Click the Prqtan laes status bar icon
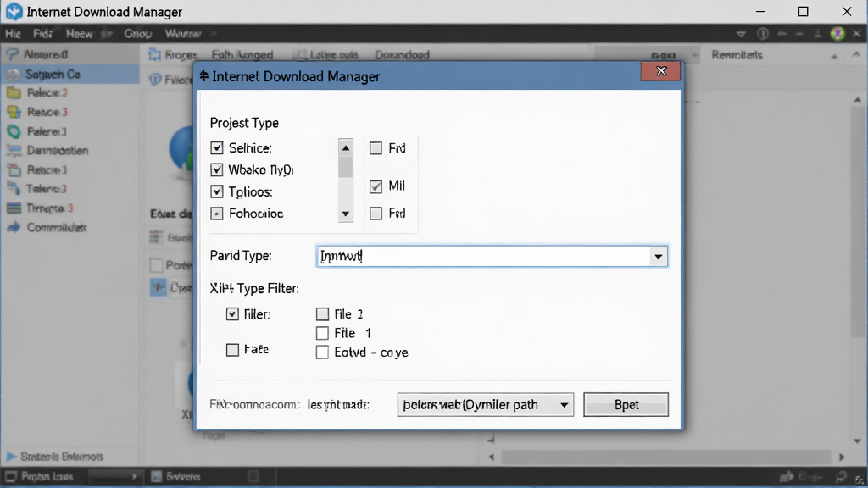 [x=10, y=476]
